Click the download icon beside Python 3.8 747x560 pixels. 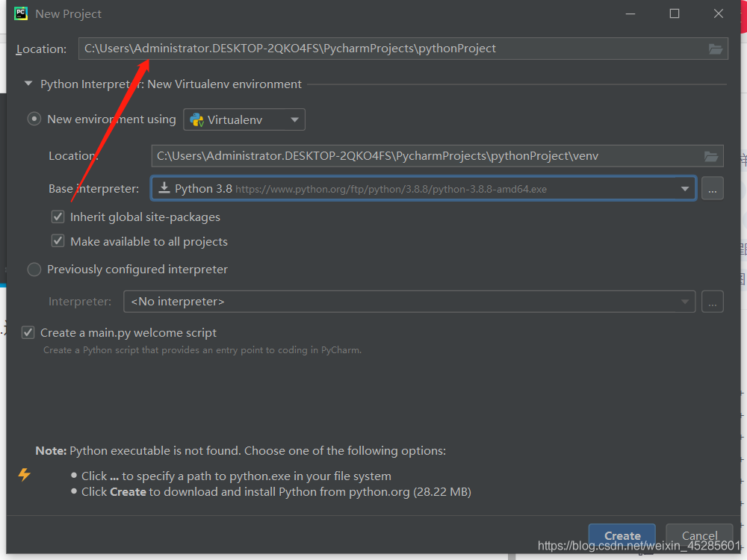point(164,188)
